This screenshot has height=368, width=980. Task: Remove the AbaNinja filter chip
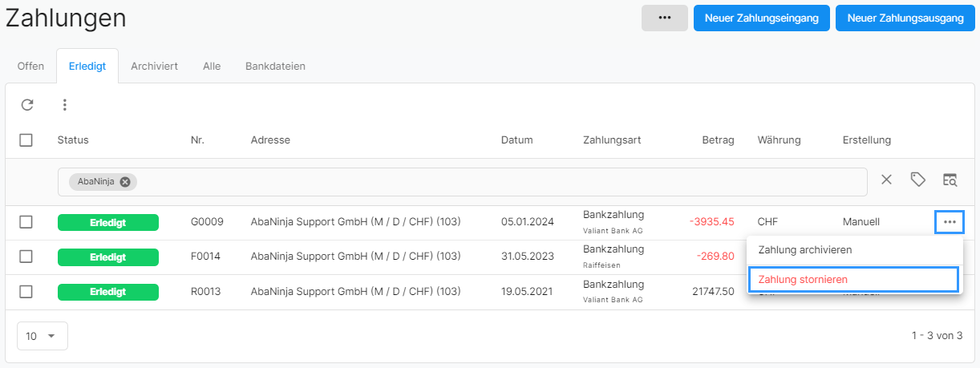click(125, 182)
